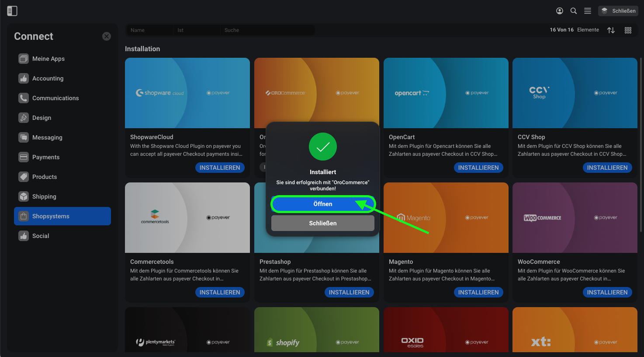This screenshot has height=357, width=644.
Task: Click the Meine Apps icon
Action: pos(24,59)
